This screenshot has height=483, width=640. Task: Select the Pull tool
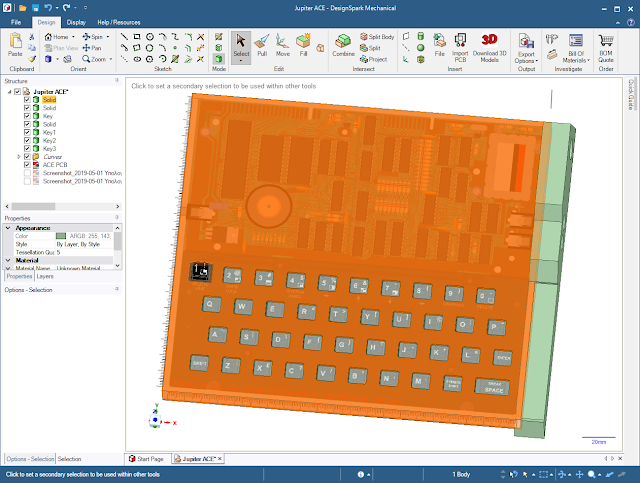point(262,45)
